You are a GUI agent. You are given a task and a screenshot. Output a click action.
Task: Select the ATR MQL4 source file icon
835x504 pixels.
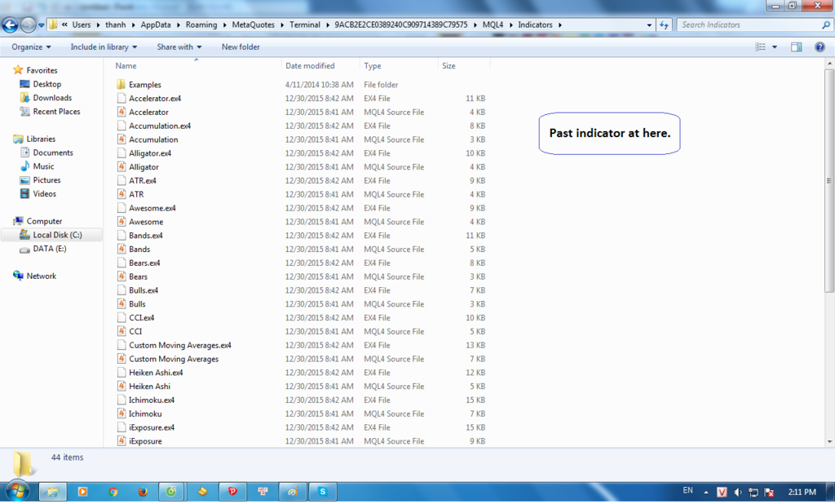coord(121,194)
